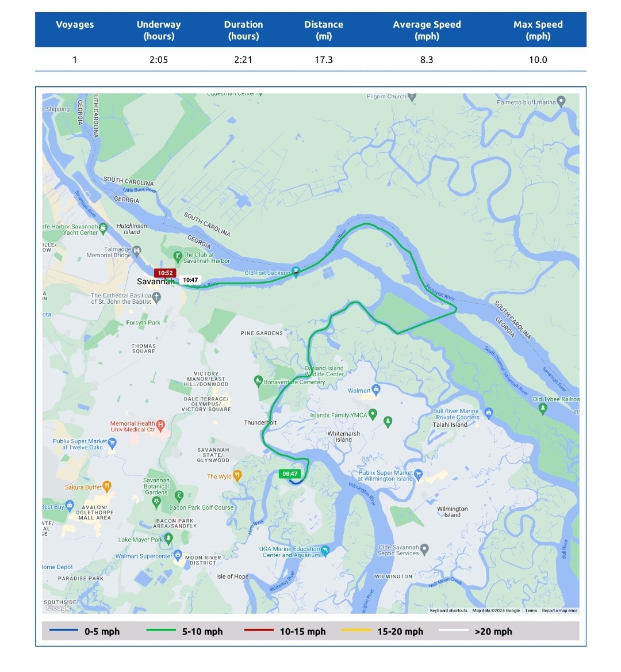This screenshot has height=672, width=621.
Task: Click the 17.3 distance value
Action: [x=324, y=60]
